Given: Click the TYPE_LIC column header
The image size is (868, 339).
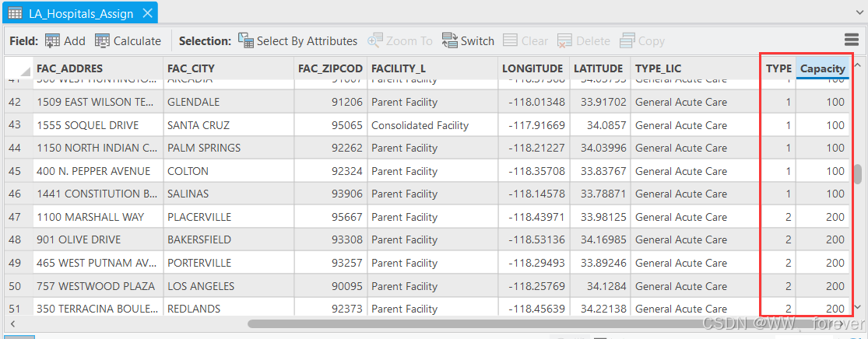Looking at the screenshot, I should coord(696,68).
